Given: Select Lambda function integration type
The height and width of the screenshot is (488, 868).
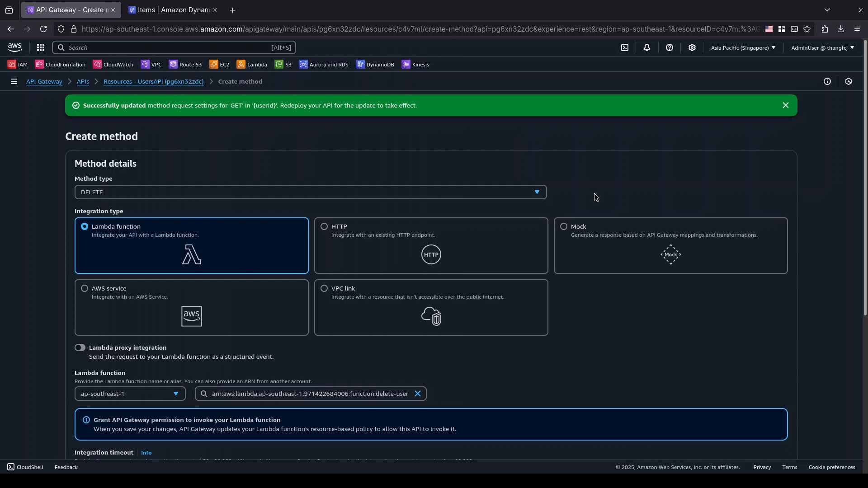Looking at the screenshot, I should 192,246.
